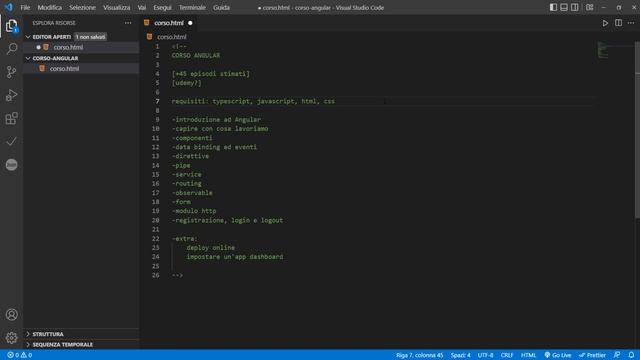
Task: Click 'deploy online' on line 23
Action: tap(210, 248)
